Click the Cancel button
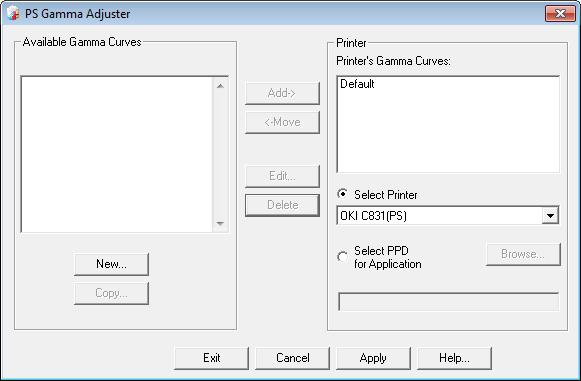The width and height of the screenshot is (581, 381). pyautogui.click(x=292, y=358)
